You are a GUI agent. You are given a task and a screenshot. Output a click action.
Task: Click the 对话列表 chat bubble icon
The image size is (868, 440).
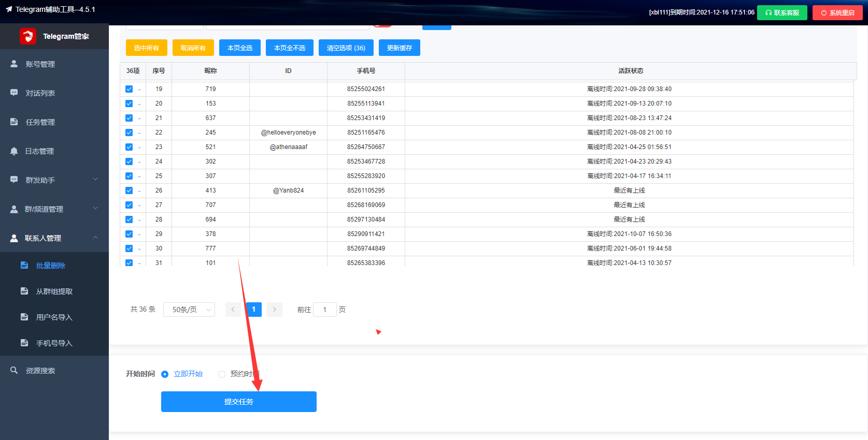pos(14,93)
